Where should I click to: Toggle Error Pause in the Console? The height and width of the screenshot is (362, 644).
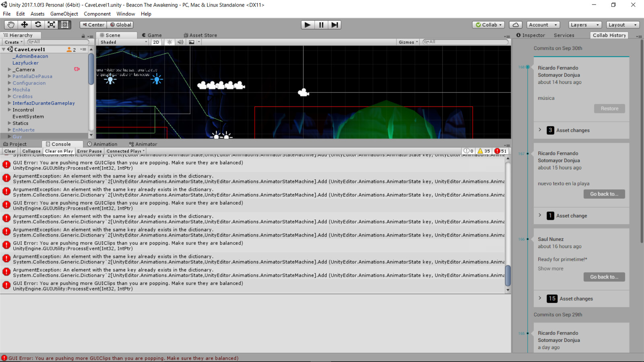pyautogui.click(x=89, y=151)
